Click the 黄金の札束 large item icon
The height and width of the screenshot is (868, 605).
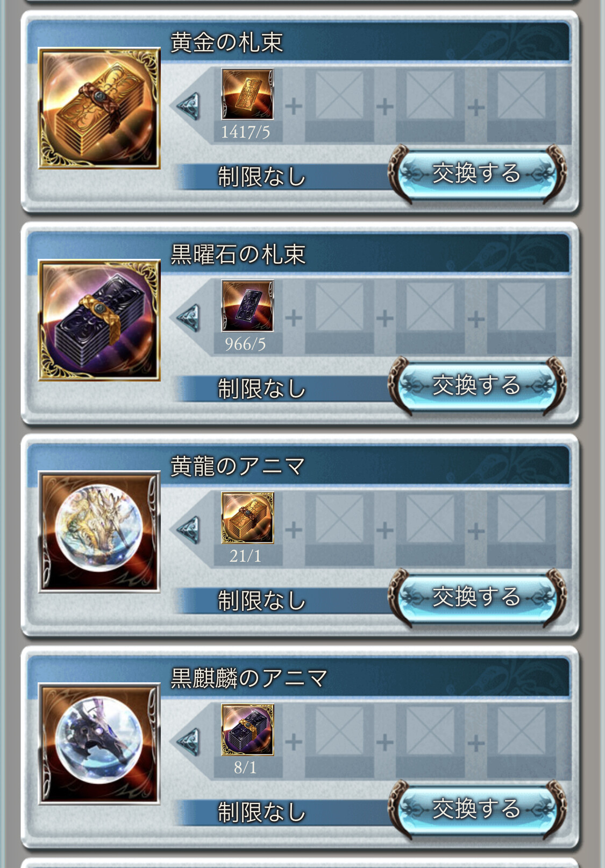(x=99, y=108)
